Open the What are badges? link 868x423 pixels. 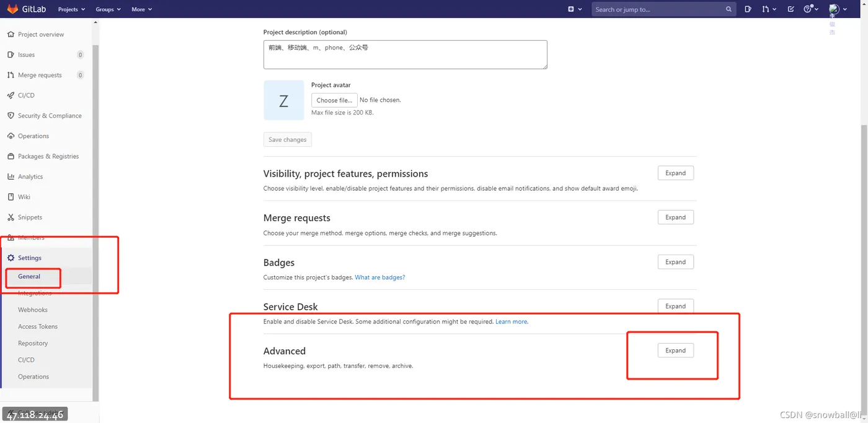[380, 277]
